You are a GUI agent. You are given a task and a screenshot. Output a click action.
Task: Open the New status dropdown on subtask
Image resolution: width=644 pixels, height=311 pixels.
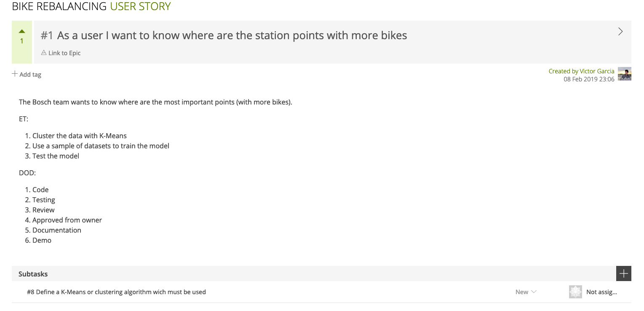click(526, 292)
